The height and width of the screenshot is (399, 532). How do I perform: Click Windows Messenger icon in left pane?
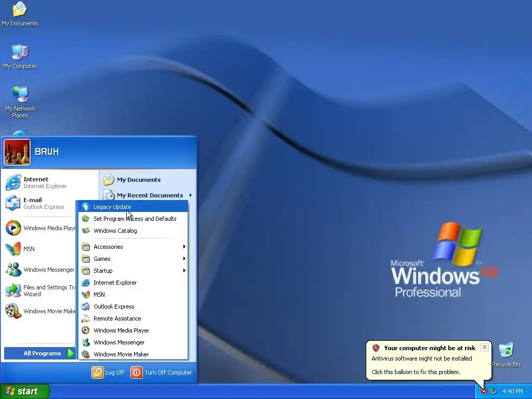13,270
